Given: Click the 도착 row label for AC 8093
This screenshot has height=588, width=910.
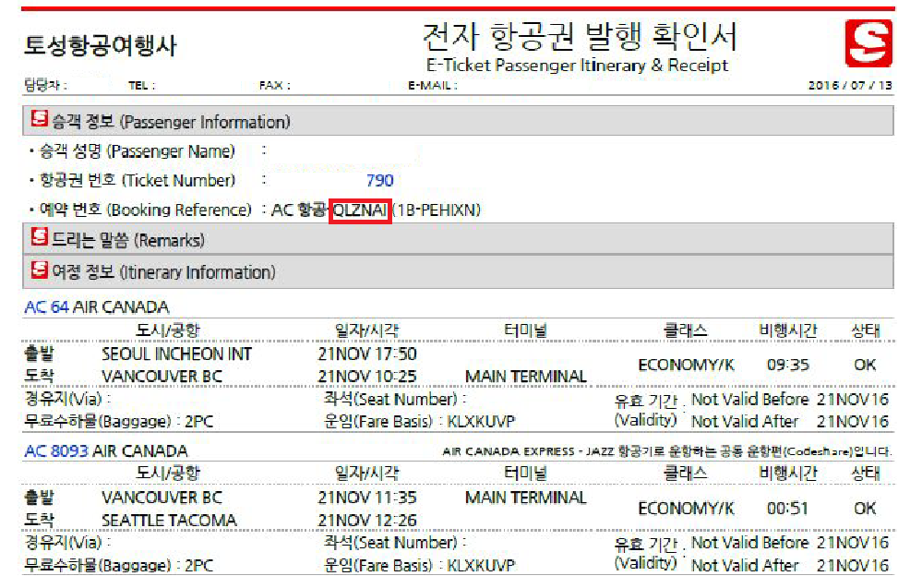Looking at the screenshot, I should (39, 520).
